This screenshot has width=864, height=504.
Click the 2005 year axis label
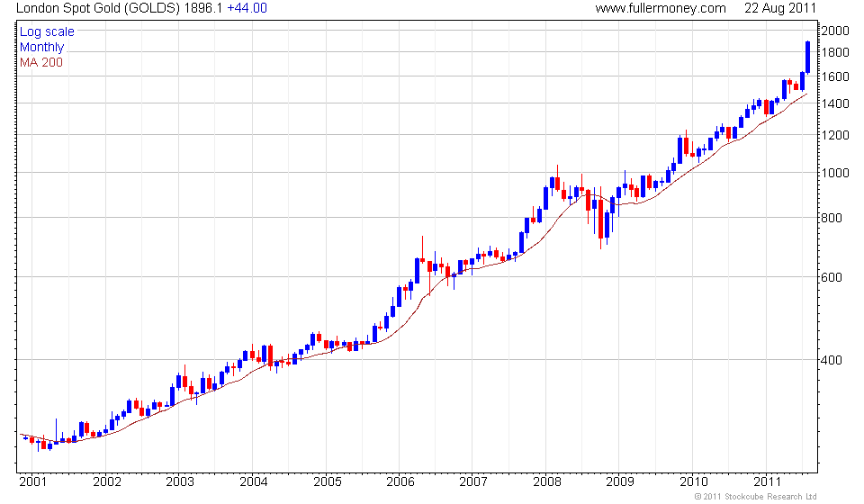[x=328, y=482]
